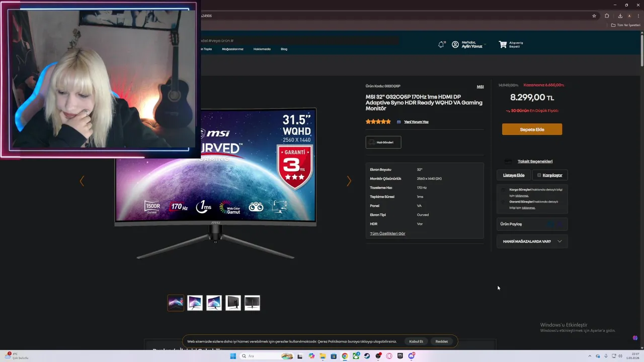Open File Explorer from the taskbar
This screenshot has height=362, width=644.
(x=323, y=356)
